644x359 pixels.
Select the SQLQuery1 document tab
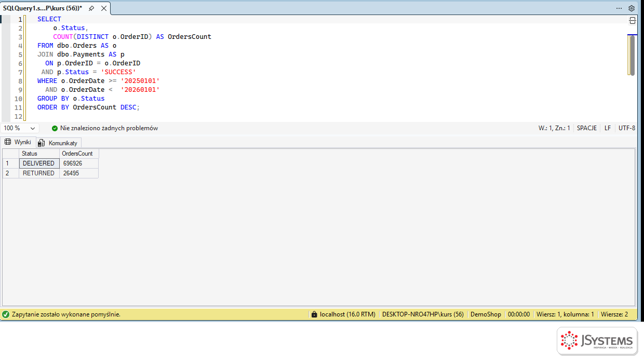click(43, 8)
